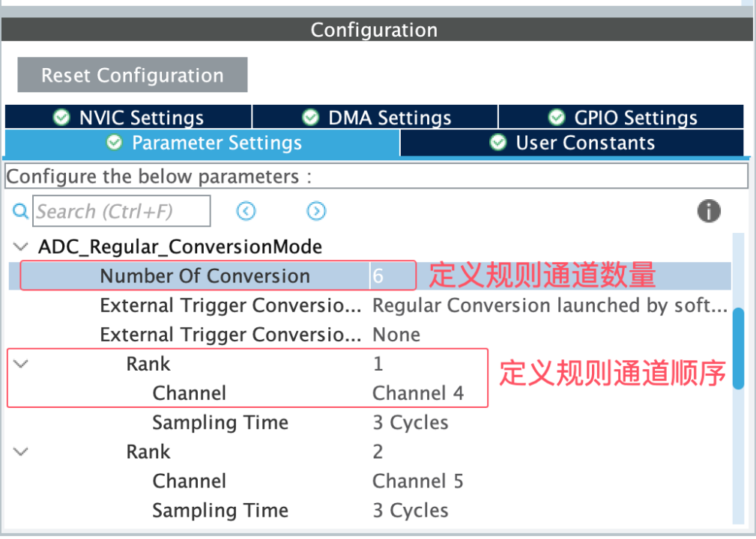Switch to the DMA Settings tab
Viewport: 756px width, 539px height.
point(375,118)
